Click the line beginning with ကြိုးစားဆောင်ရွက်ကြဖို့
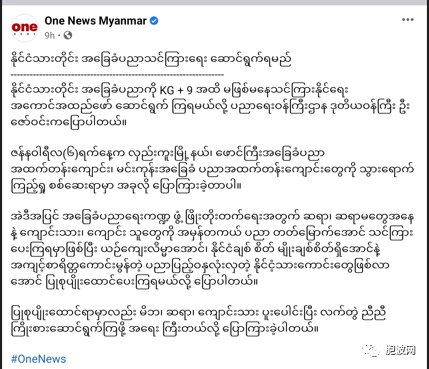Screen dimensions: 429x369 (x=165, y=329)
